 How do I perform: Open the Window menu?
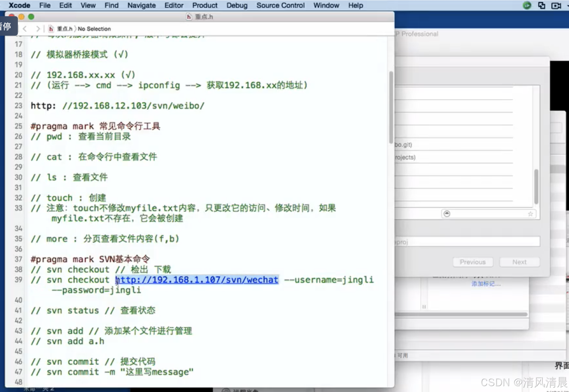[x=326, y=5]
